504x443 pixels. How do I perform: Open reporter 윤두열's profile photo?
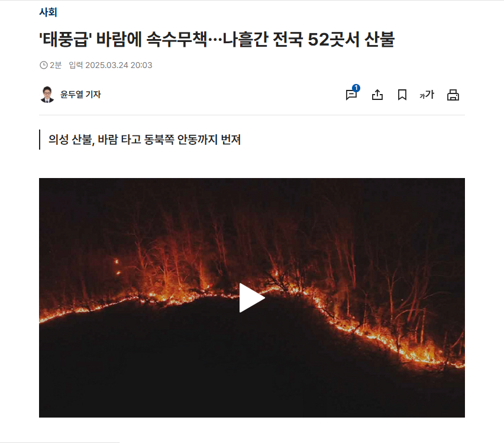point(47,95)
